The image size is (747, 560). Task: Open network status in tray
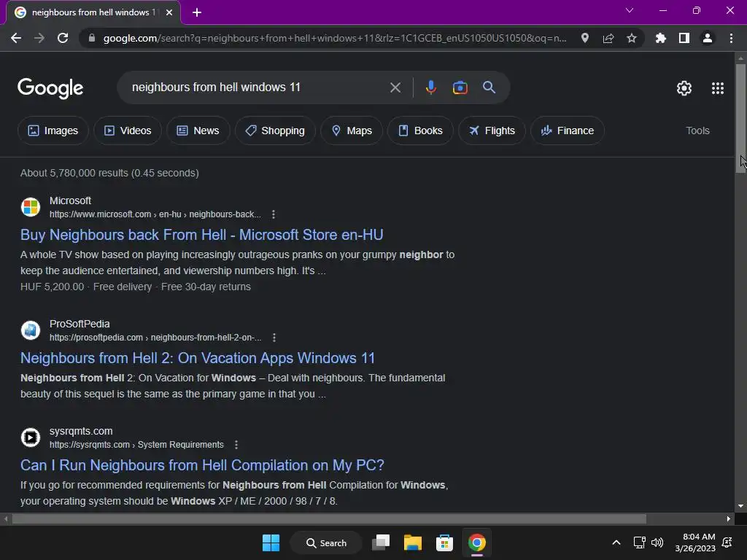639,542
